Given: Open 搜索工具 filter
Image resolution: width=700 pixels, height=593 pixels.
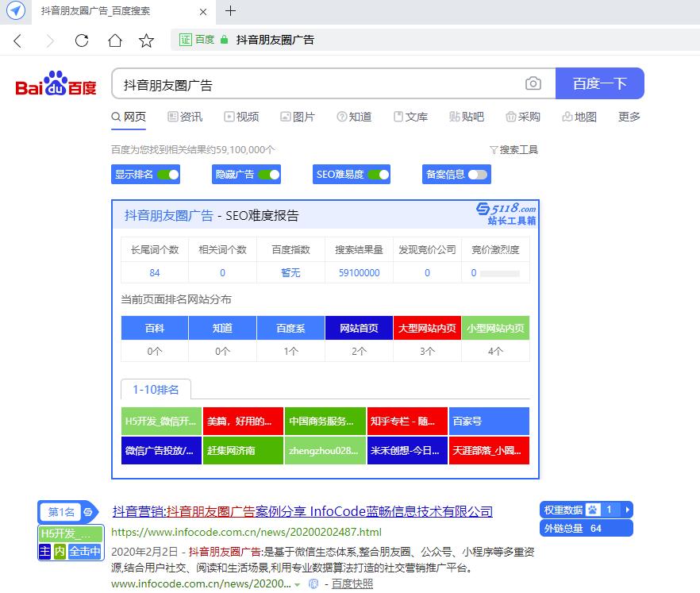Looking at the screenshot, I should point(513,149).
